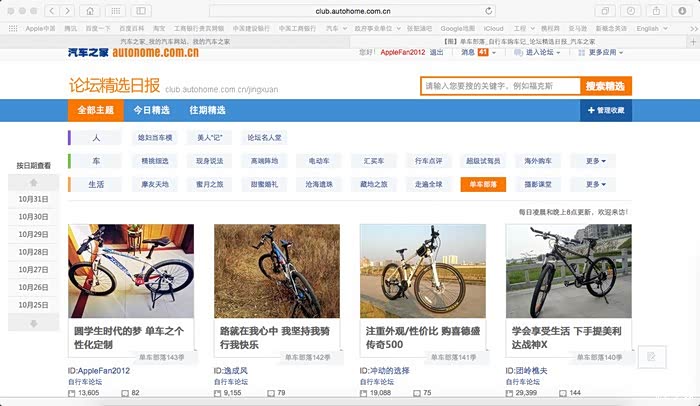
Task: Open the Google地图 bookmark
Action: (458, 28)
